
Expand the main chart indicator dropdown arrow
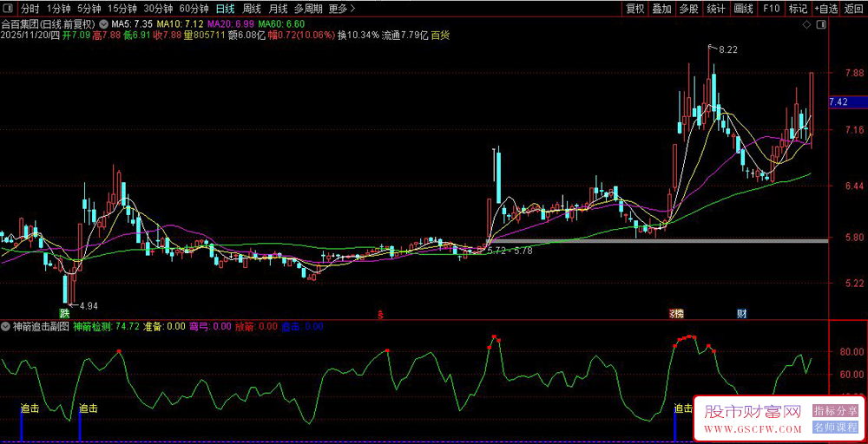[x=105, y=24]
